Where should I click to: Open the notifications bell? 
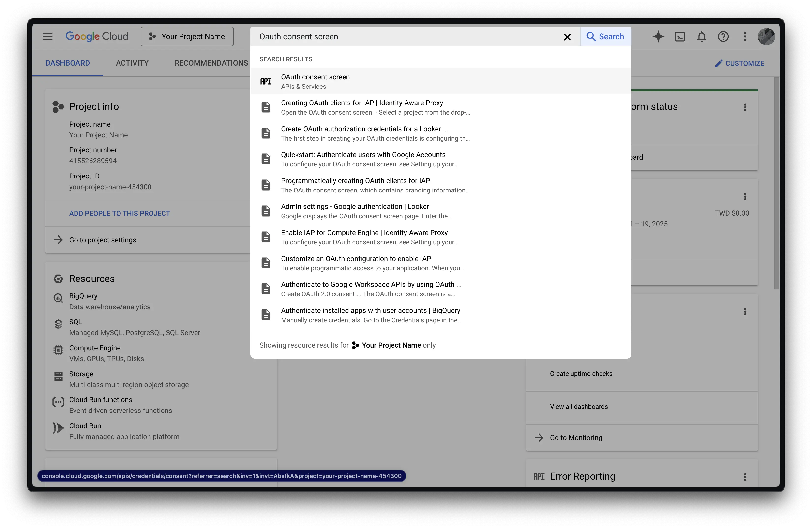pos(701,36)
